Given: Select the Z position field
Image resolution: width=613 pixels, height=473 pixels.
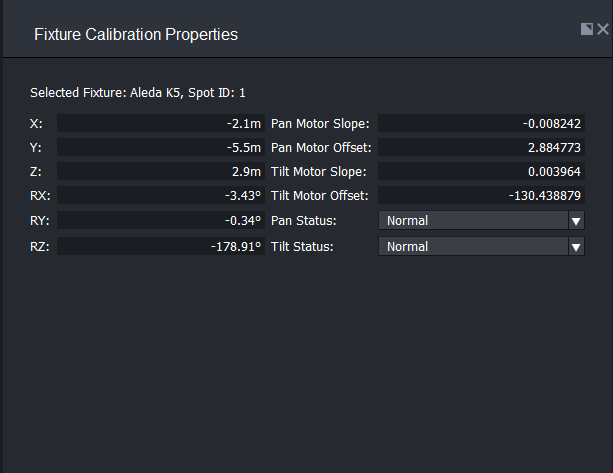Looking at the screenshot, I should pos(161,172).
